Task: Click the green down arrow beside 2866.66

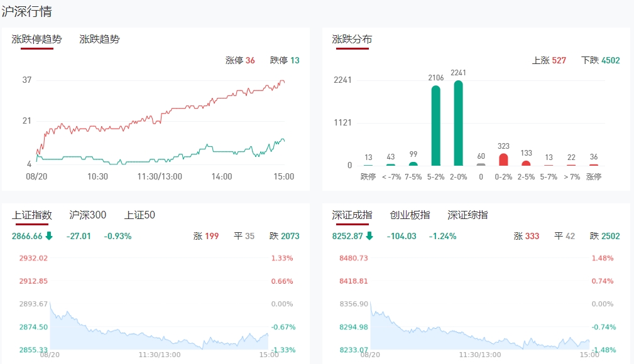Action: click(x=49, y=236)
